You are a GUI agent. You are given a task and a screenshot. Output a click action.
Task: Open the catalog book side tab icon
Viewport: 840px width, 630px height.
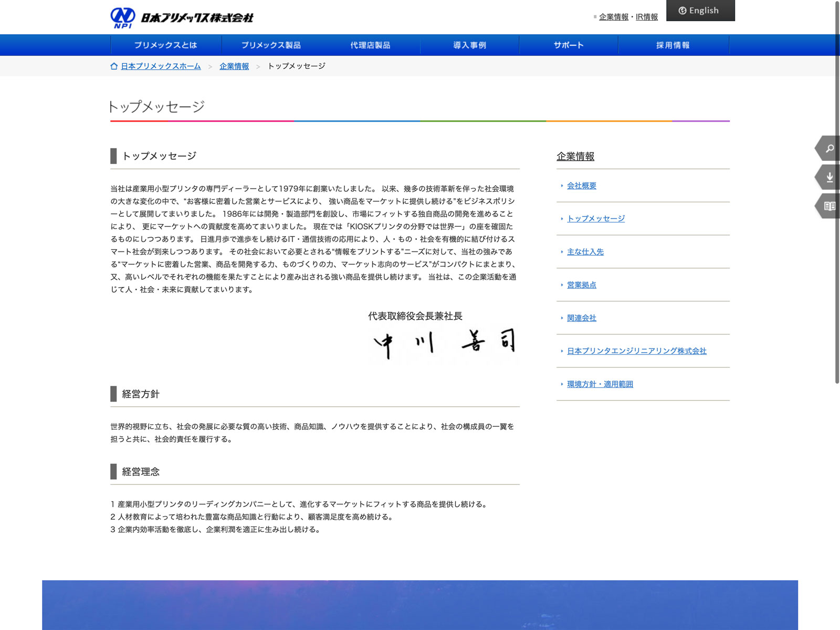point(829,206)
